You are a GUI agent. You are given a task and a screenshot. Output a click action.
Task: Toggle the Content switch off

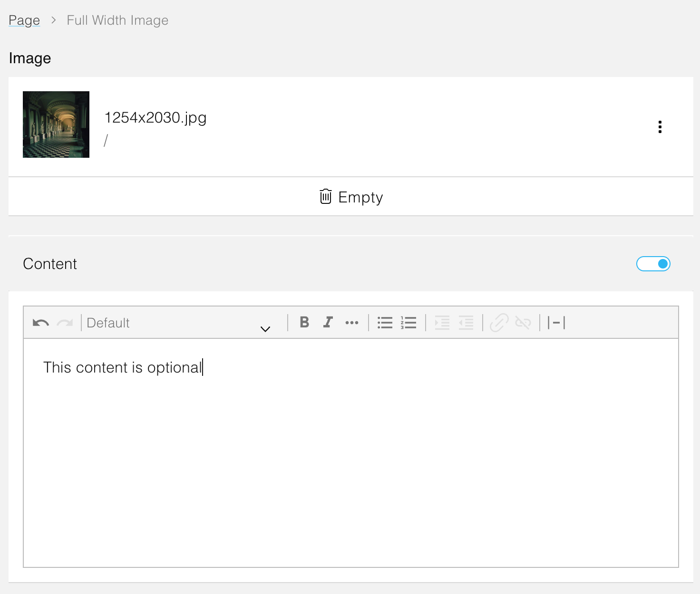click(653, 264)
